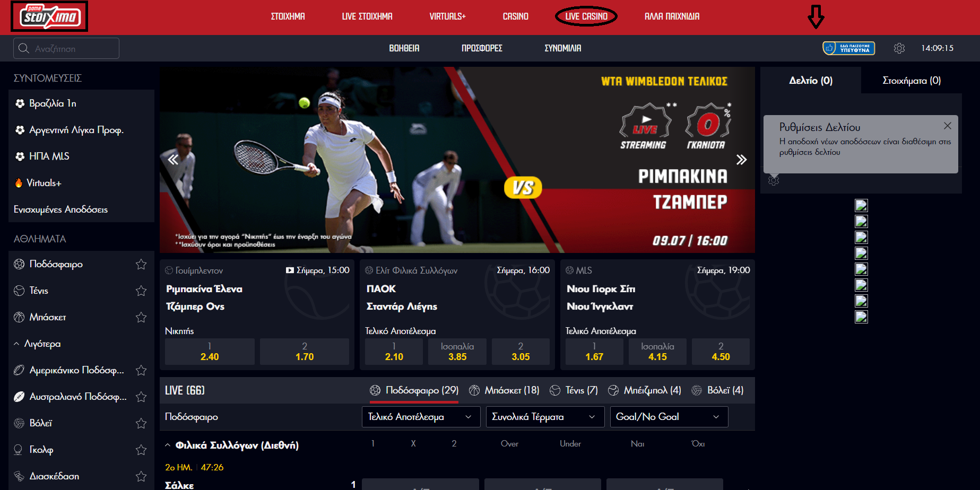The width and height of the screenshot is (980, 490).
Task: Open Goal/No Goal market dropdown
Action: point(669,417)
